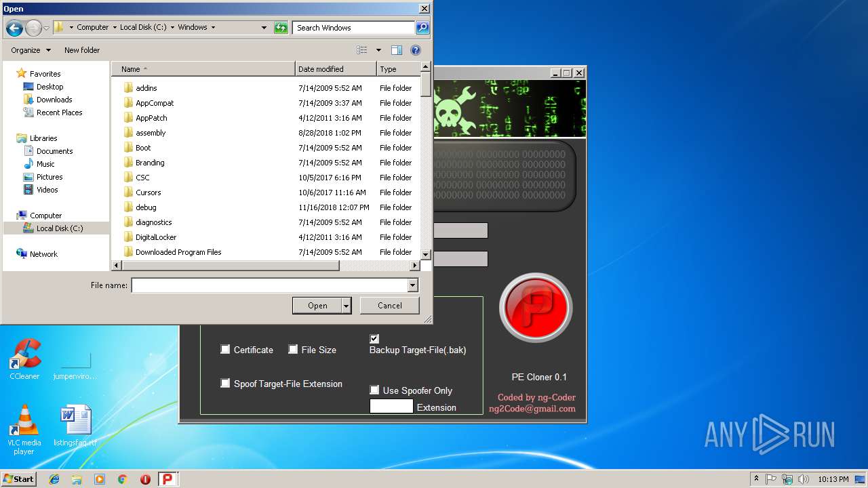Click the Change your view icon
Image resolution: width=868 pixels, height=488 pixels.
362,50
